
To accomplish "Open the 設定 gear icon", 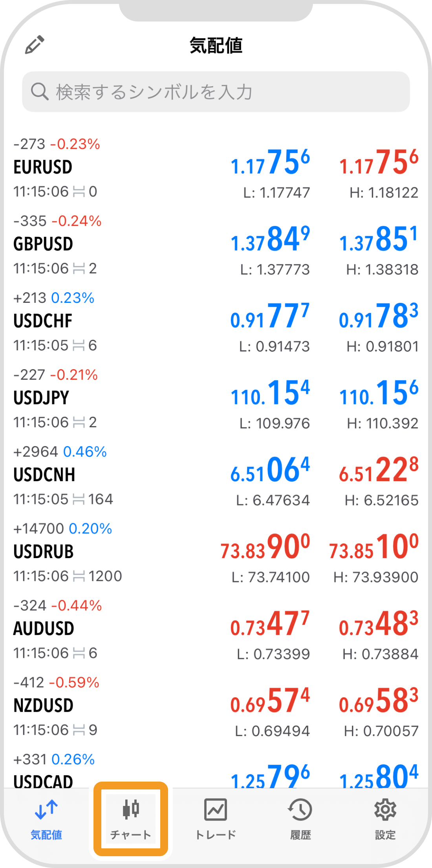I will 385,809.
